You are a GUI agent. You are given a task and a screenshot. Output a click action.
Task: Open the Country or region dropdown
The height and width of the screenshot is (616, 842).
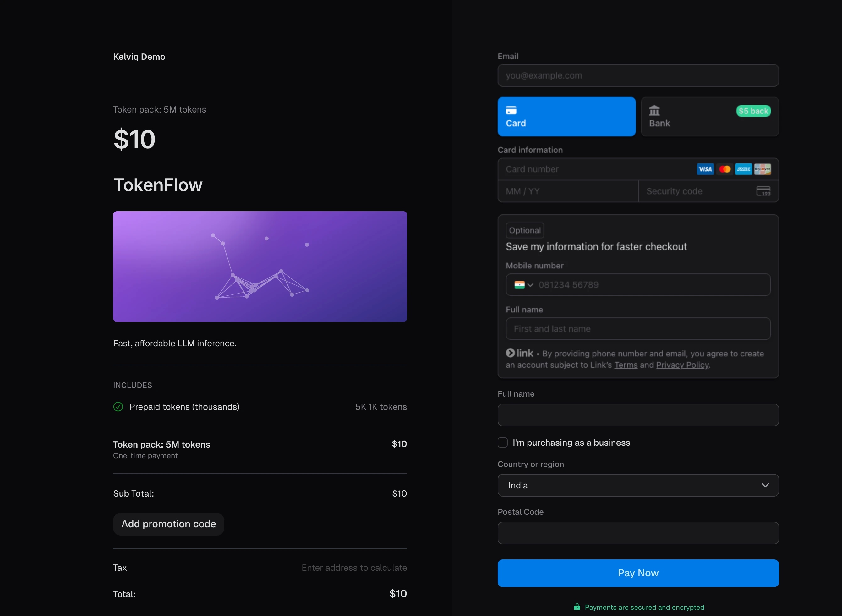click(x=638, y=485)
